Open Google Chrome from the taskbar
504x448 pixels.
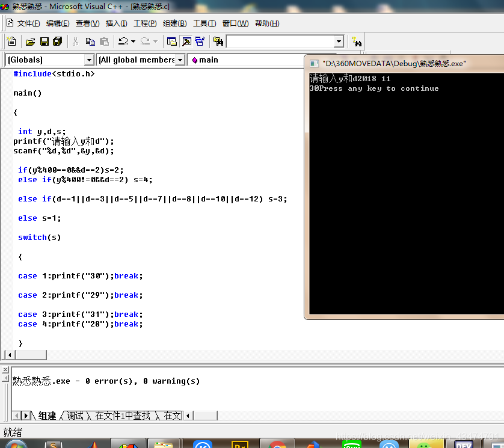pyautogui.click(x=277, y=444)
